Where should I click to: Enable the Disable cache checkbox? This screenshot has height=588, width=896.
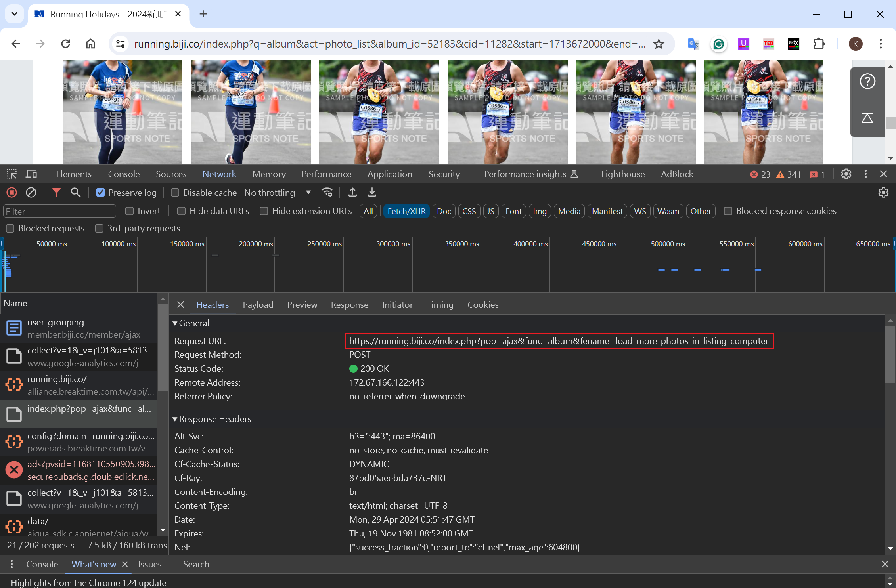click(175, 193)
